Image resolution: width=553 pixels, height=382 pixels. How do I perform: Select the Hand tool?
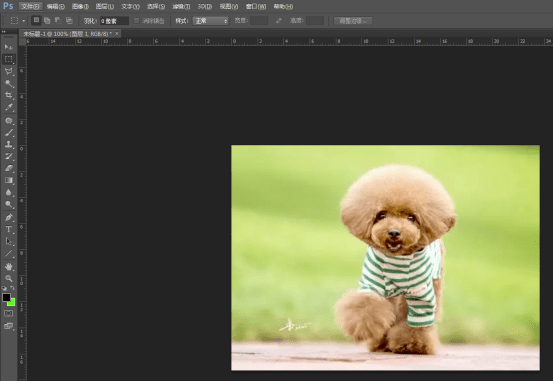[x=8, y=267]
